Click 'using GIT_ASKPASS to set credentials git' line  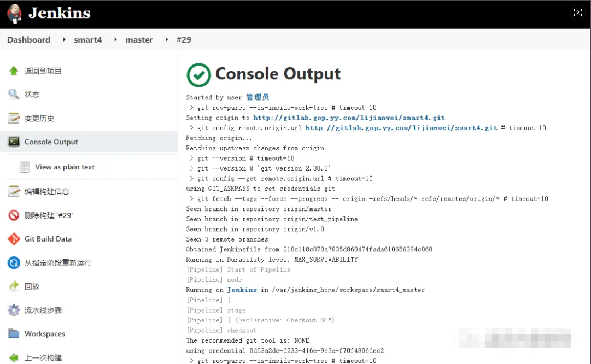260,189
